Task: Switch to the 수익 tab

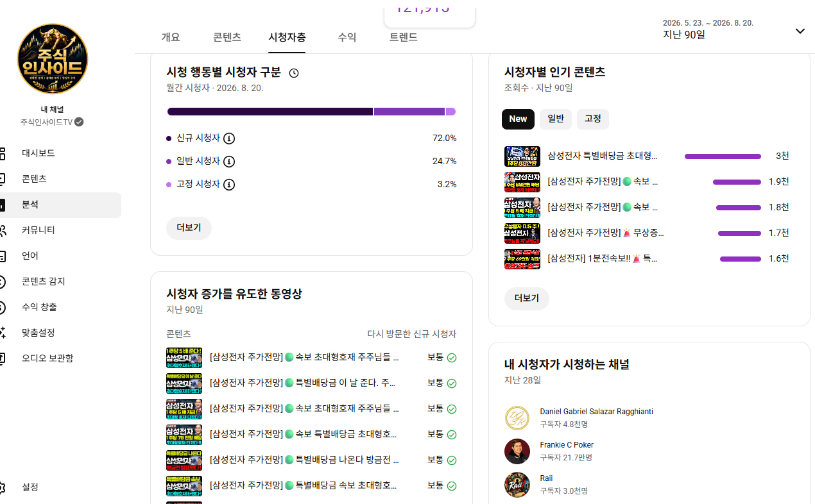Action: pyautogui.click(x=347, y=37)
